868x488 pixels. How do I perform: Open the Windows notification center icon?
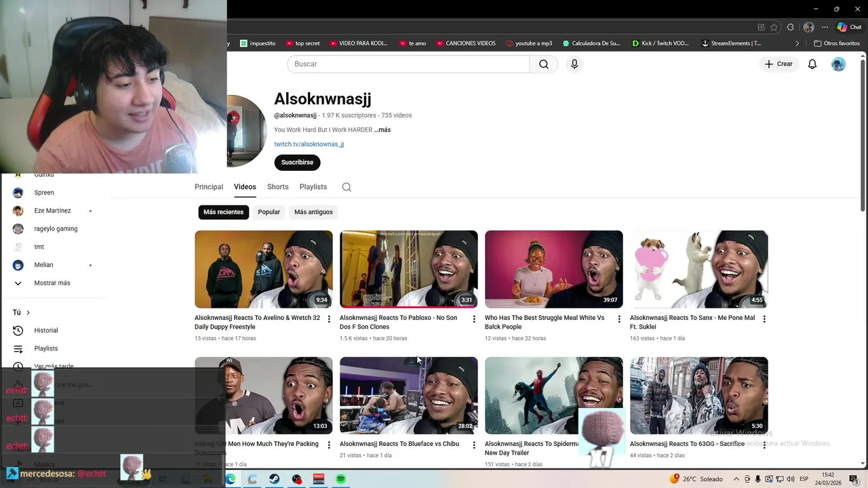853,479
